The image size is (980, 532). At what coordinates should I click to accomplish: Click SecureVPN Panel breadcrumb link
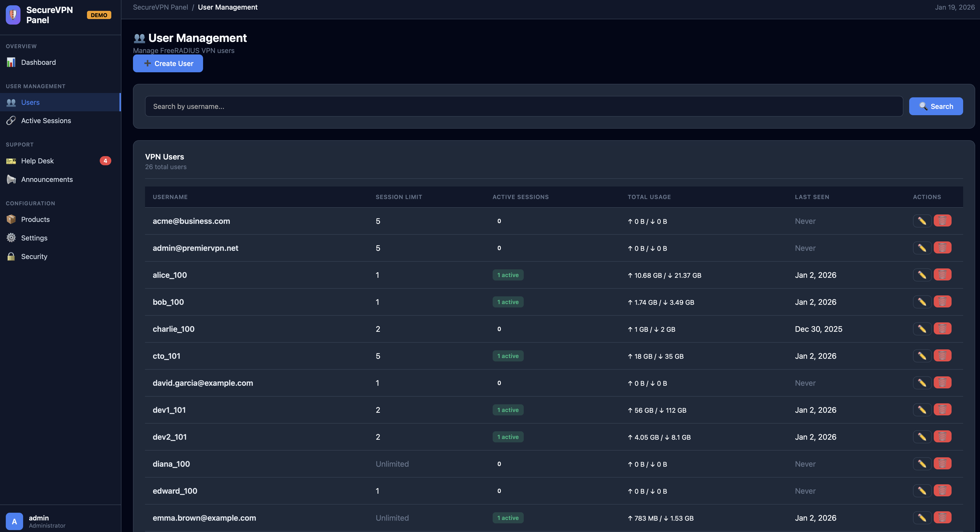click(160, 7)
